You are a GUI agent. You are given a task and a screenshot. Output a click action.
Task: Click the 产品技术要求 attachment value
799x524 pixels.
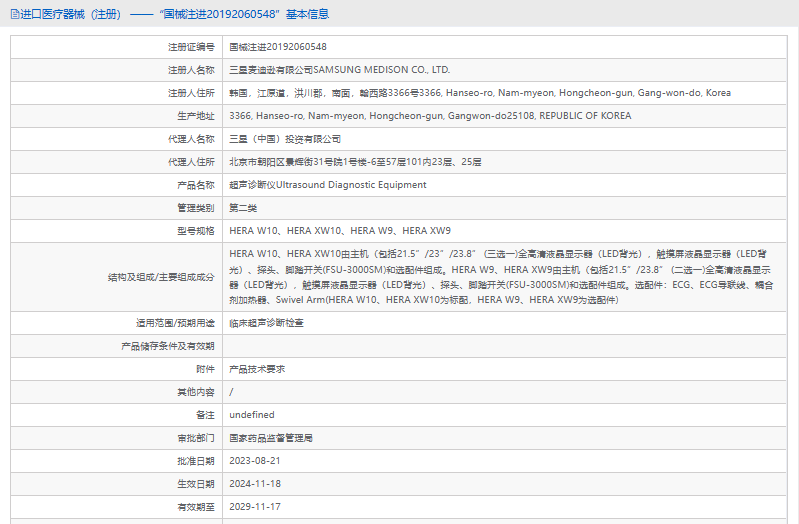pos(257,369)
